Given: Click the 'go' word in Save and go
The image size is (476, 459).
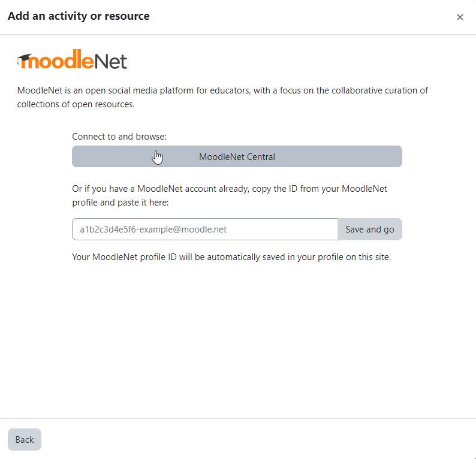Looking at the screenshot, I should 389,230.
